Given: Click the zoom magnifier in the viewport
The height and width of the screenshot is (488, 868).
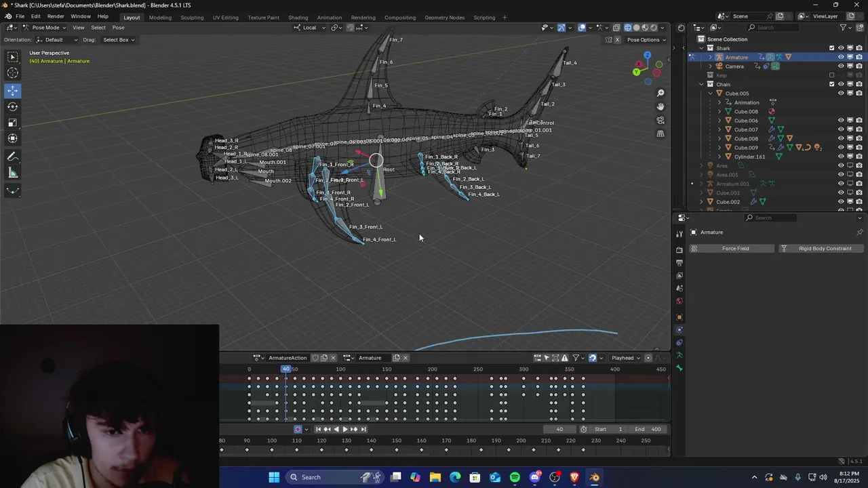Looking at the screenshot, I should coord(660,93).
